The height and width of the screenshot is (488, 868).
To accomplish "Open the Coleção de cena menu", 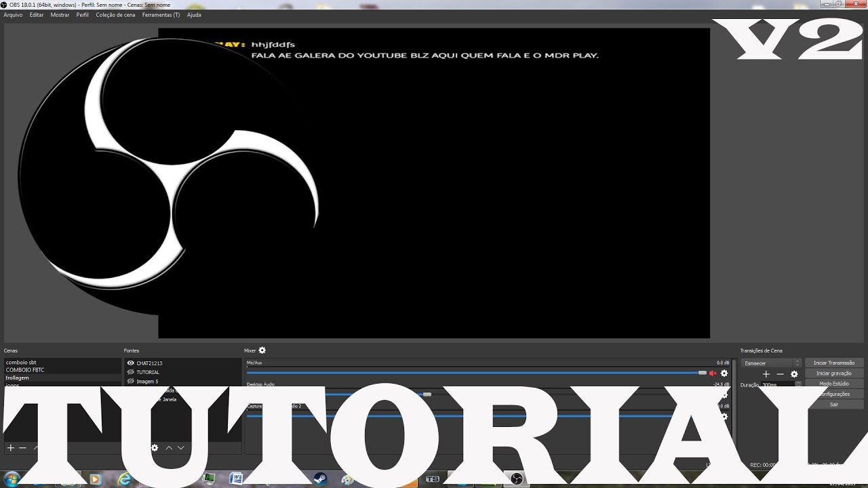I will (x=115, y=15).
